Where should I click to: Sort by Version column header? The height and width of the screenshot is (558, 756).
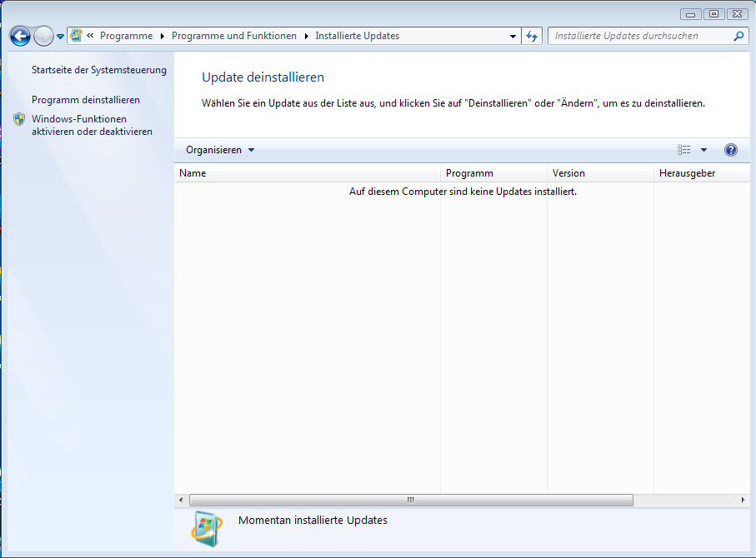[x=600, y=173]
